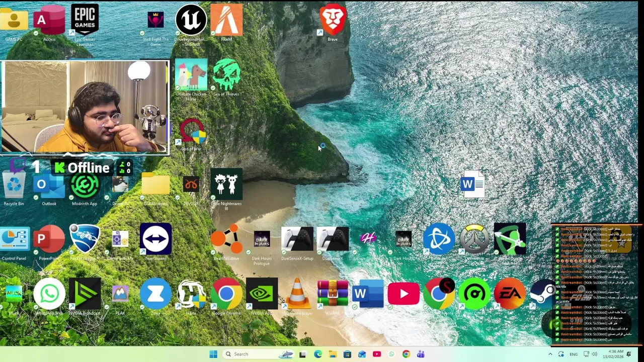Open the Control Panel icon
644x362 pixels.
pyautogui.click(x=14, y=240)
